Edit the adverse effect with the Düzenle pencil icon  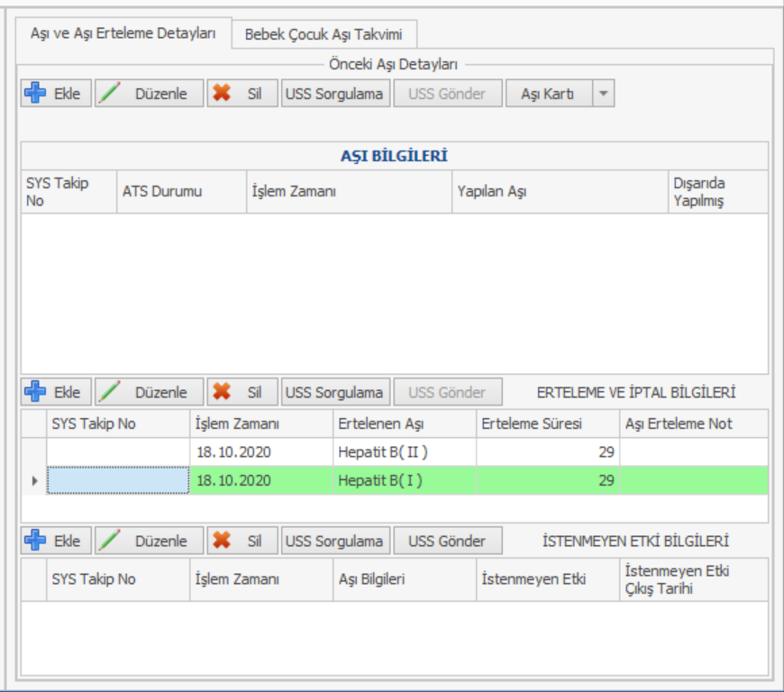[110, 542]
